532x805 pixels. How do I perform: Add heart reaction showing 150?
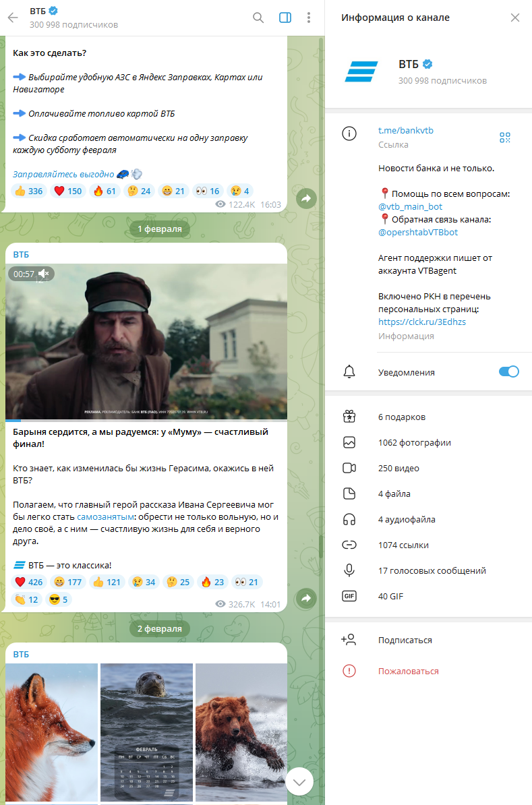[x=68, y=191]
